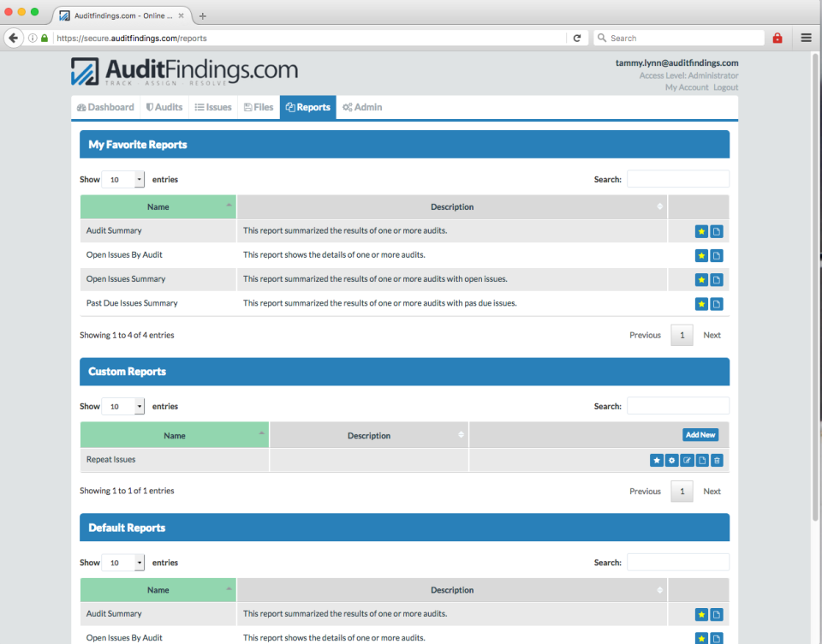Unfavorite the Audit Summary report
Screen dimensions: 822x644
[701, 231]
